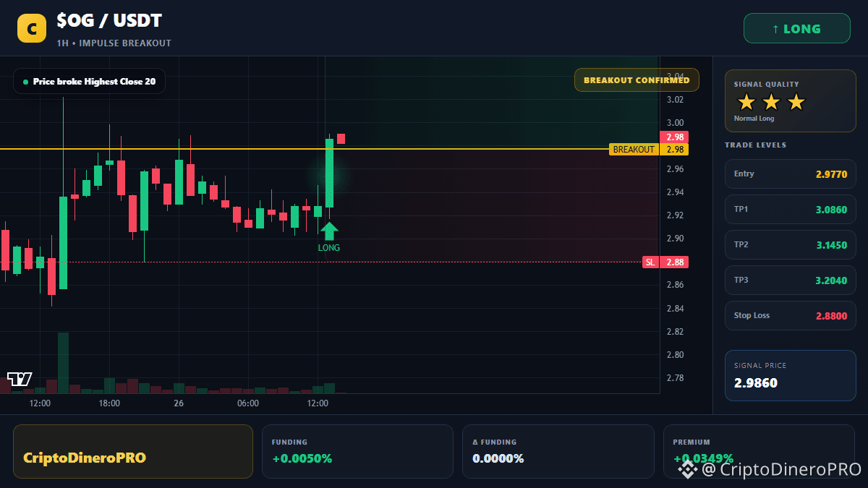The width and height of the screenshot is (868, 488).
Task: Click the $OG / USDT pair title
Action: click(109, 21)
